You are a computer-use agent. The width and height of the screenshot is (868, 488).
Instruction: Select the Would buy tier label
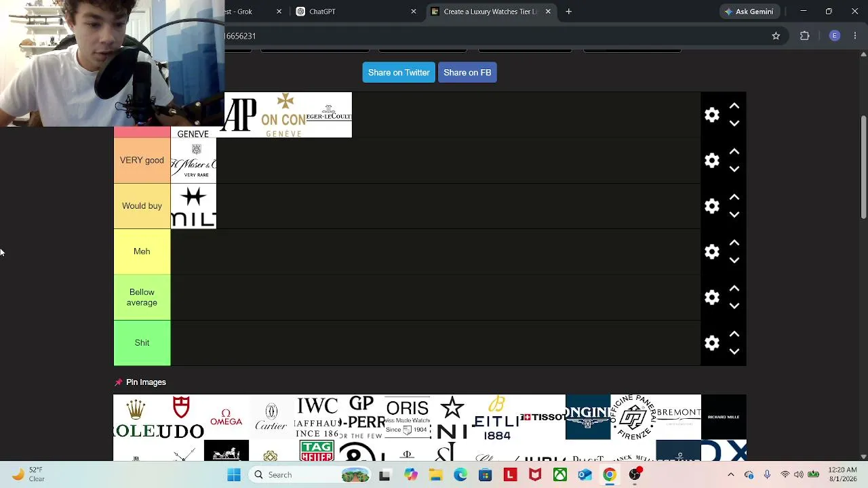tap(142, 206)
